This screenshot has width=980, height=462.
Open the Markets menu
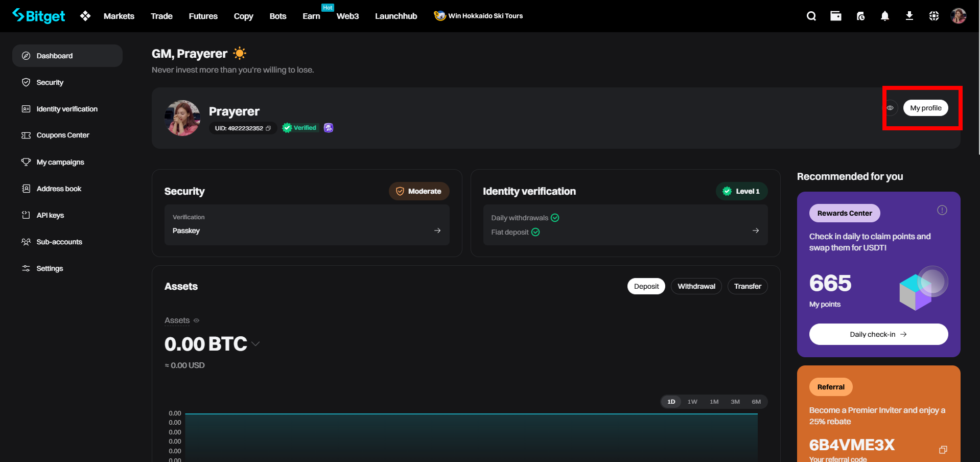pos(119,16)
